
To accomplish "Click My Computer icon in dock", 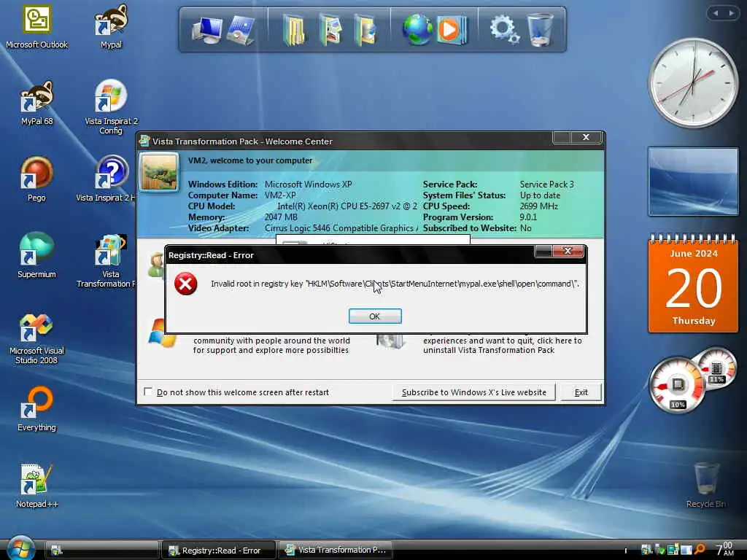I will 206,29.
